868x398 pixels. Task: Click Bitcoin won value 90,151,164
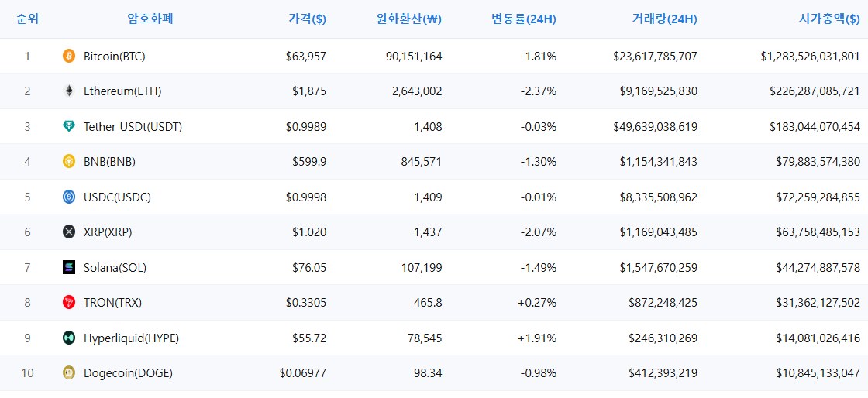click(x=415, y=56)
